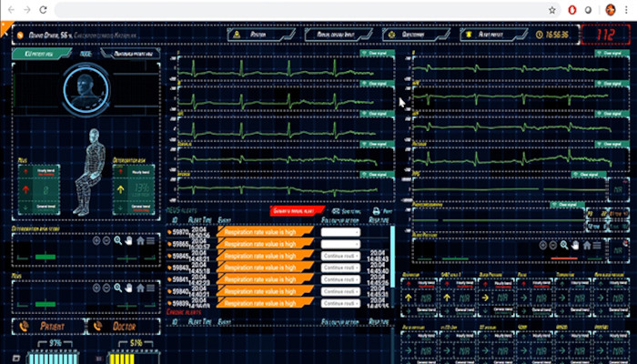Select the Outpatient patient view tab
This screenshot has width=637, height=364.
coord(133,54)
